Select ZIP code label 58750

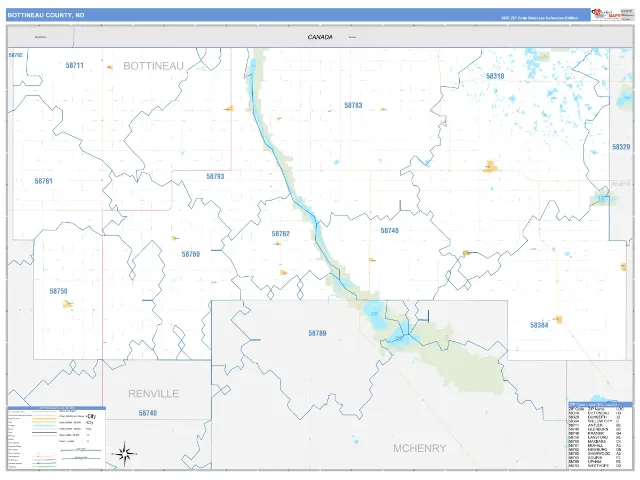(x=58, y=291)
